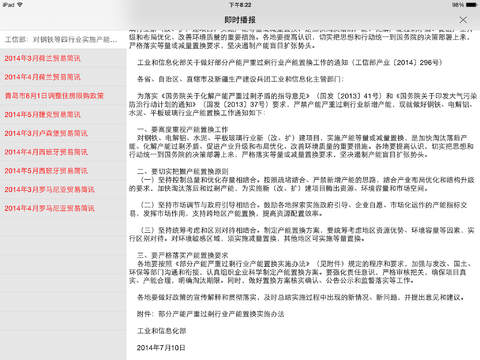
Task: Open 2014年3月卢森堡贸易简讯
Action: pos(63,133)
